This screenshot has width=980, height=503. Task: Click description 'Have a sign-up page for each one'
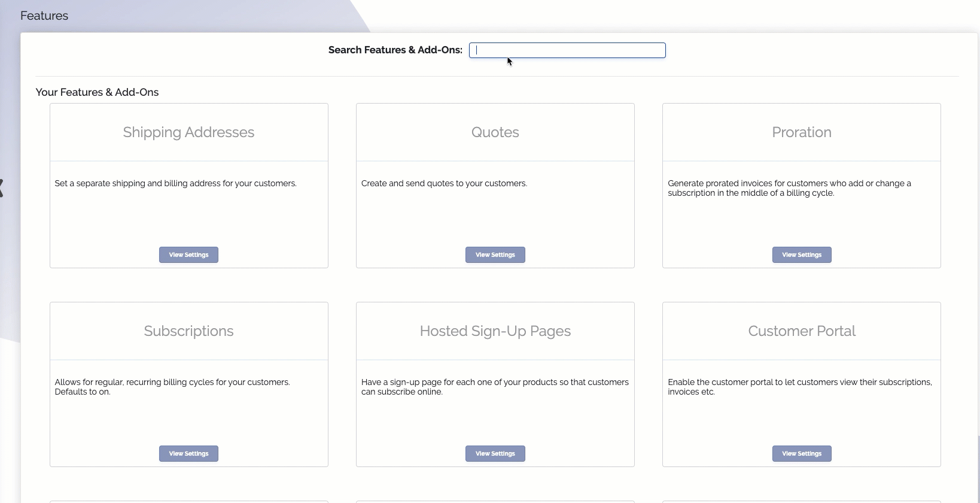tap(495, 387)
